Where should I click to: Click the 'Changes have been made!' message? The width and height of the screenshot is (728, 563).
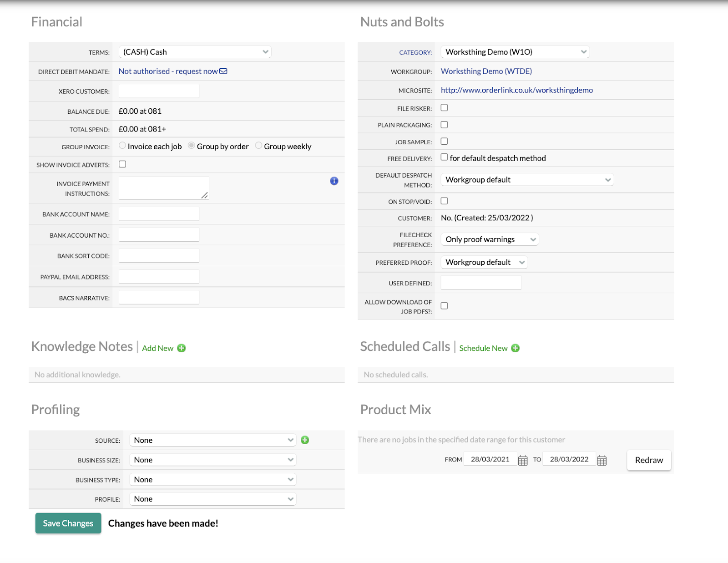click(x=163, y=523)
